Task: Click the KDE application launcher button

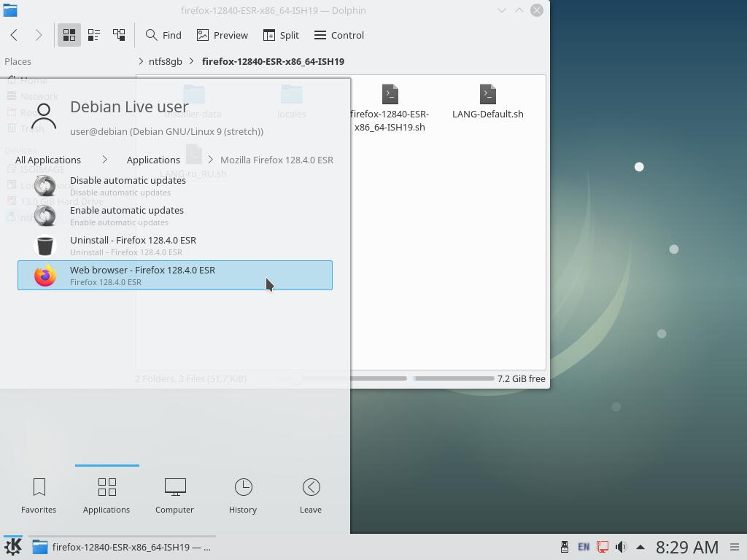Action: click(13, 547)
